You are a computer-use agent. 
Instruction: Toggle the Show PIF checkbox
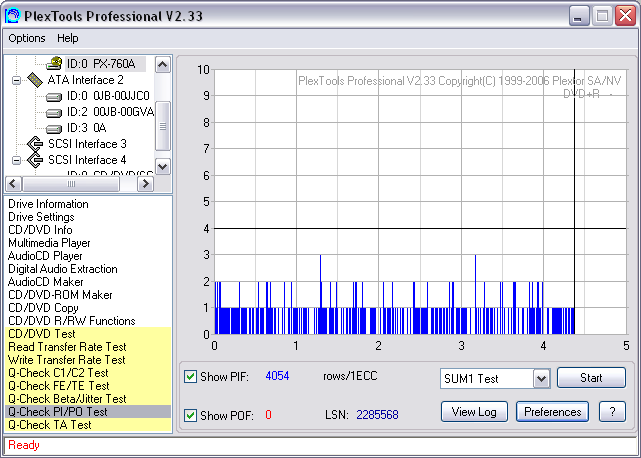(190, 376)
